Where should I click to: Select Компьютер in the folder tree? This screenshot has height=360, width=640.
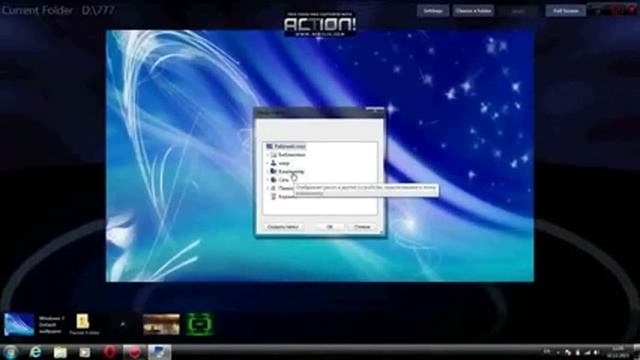288,171
